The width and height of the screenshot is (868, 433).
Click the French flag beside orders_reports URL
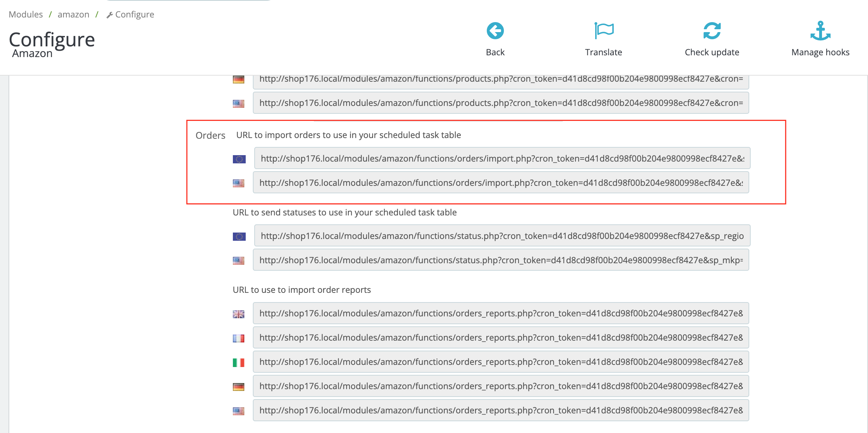(239, 338)
